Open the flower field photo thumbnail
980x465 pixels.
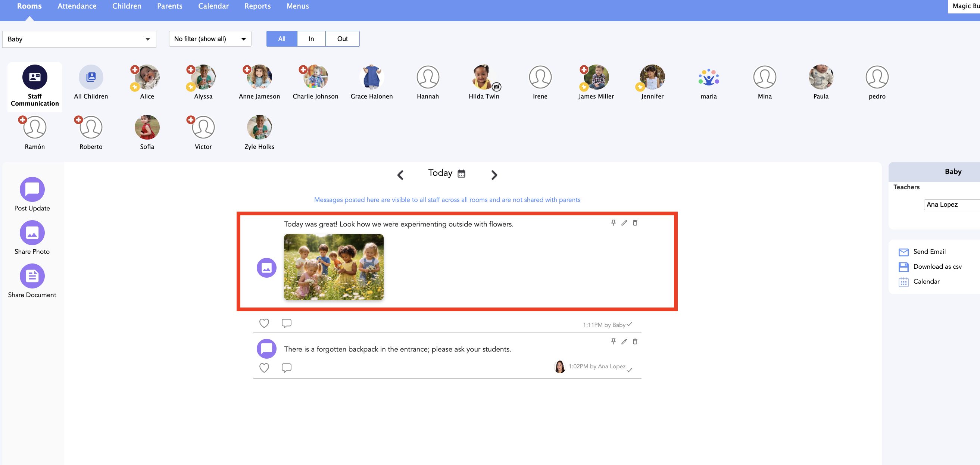coord(334,267)
